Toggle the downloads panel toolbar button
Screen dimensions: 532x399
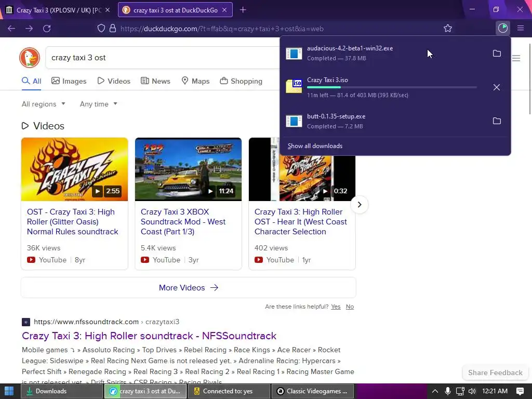(503, 28)
